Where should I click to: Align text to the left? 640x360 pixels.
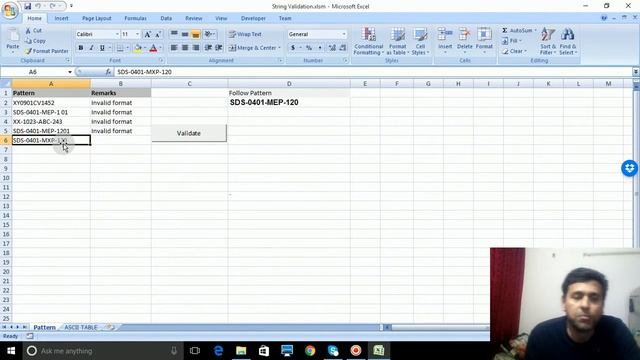(174, 48)
